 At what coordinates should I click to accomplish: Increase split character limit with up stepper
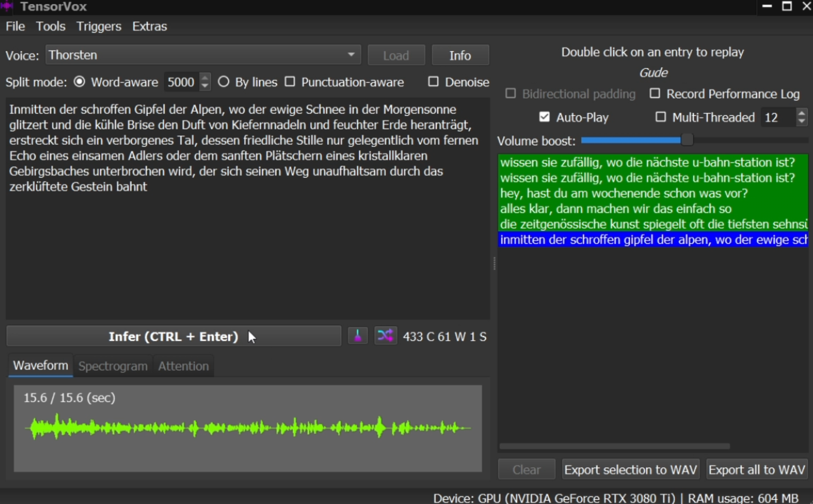(205, 77)
